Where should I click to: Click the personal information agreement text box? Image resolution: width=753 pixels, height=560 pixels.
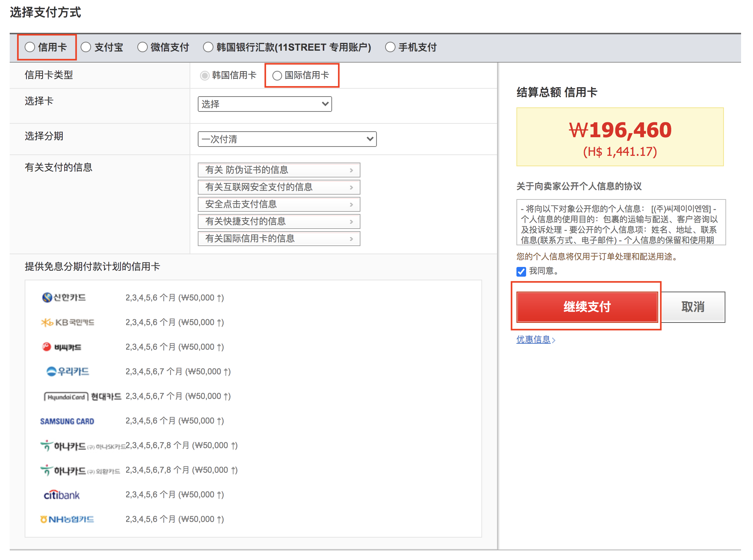pos(621,222)
